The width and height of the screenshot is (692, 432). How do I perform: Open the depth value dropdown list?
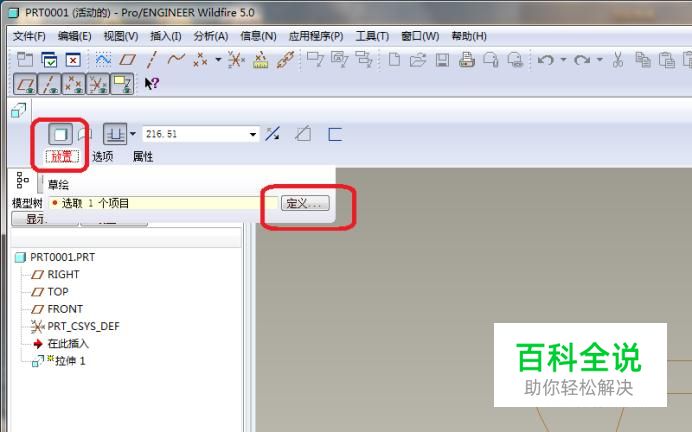pos(253,134)
